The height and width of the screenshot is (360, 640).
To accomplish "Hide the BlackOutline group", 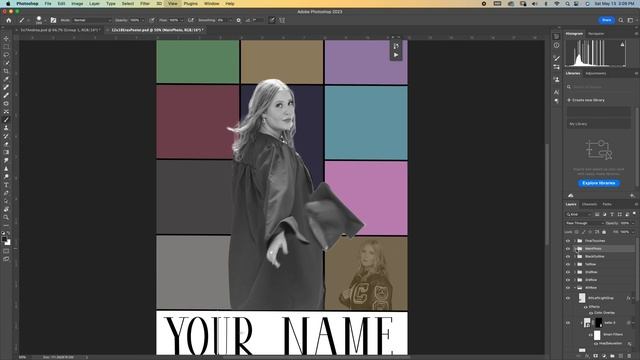I will [x=568, y=257].
